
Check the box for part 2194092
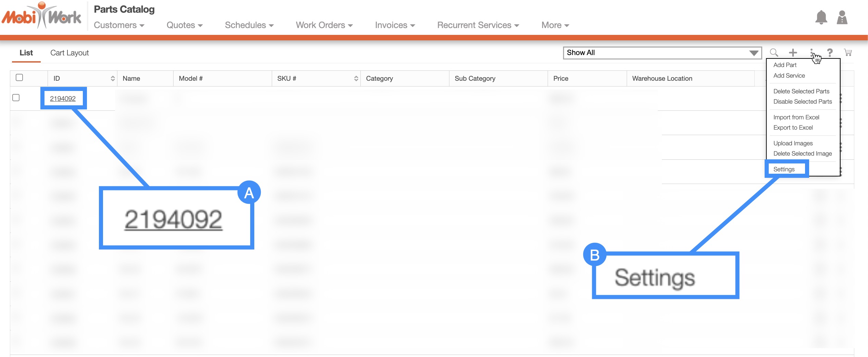tap(16, 98)
